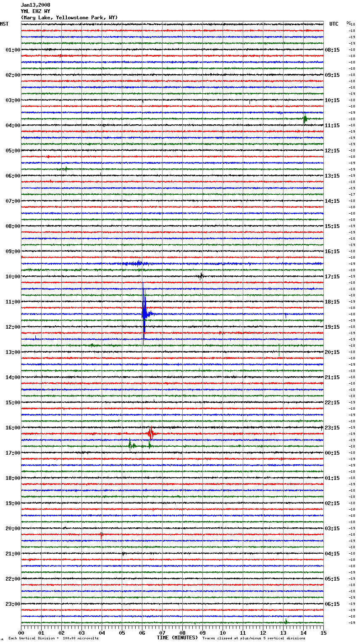The width and height of the screenshot is (357, 644).
Task: Click the 06:15 UTC time label
Action: (332, 604)
